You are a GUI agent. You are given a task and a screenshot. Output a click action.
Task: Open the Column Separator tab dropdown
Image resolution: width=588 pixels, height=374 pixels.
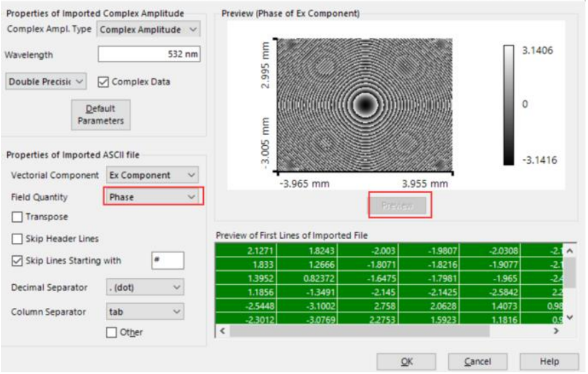pyautogui.click(x=144, y=312)
